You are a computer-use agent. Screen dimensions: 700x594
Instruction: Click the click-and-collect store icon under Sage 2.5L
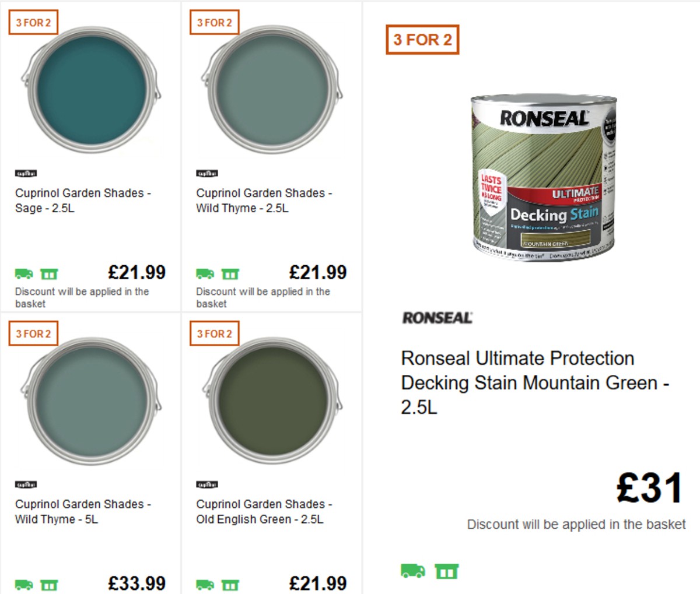(x=51, y=273)
